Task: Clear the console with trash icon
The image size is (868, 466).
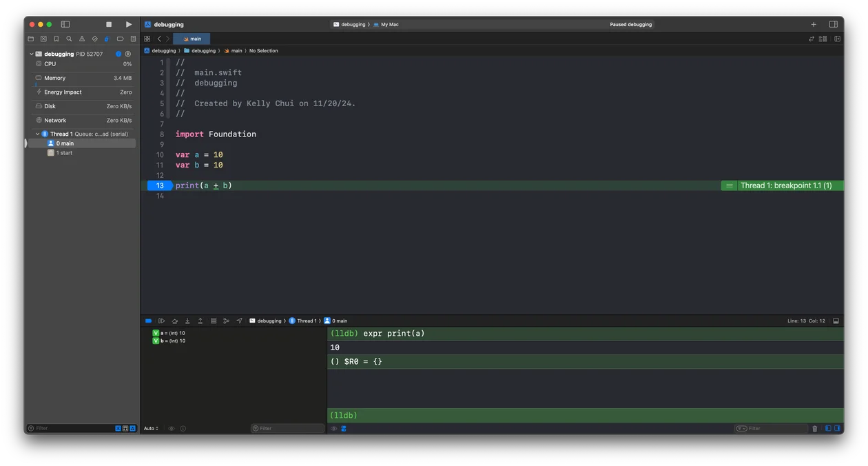Action: click(x=815, y=428)
